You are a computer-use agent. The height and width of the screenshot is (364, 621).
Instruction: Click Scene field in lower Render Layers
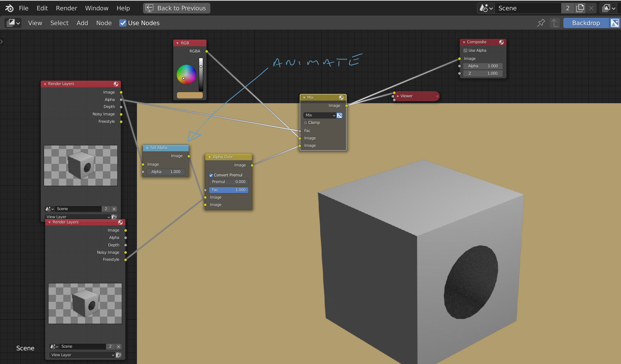pos(83,347)
